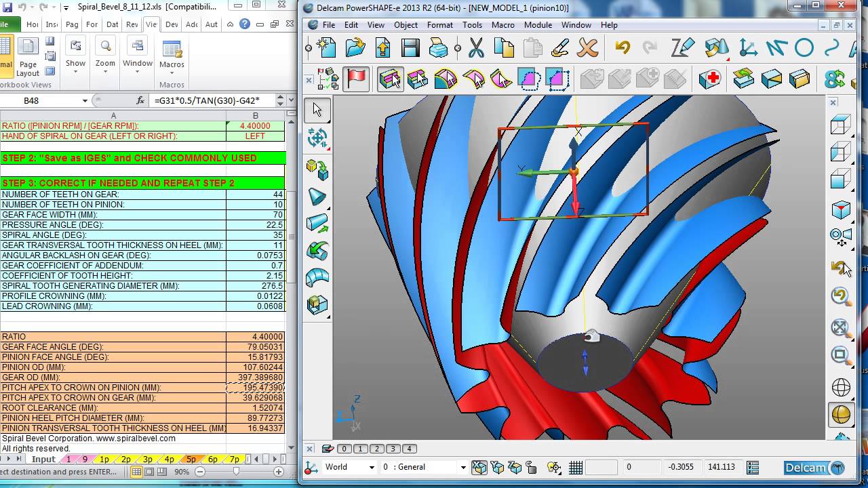This screenshot has height=488, width=868.
Task: Select the circle/arc drawing tool
Action: tap(804, 48)
